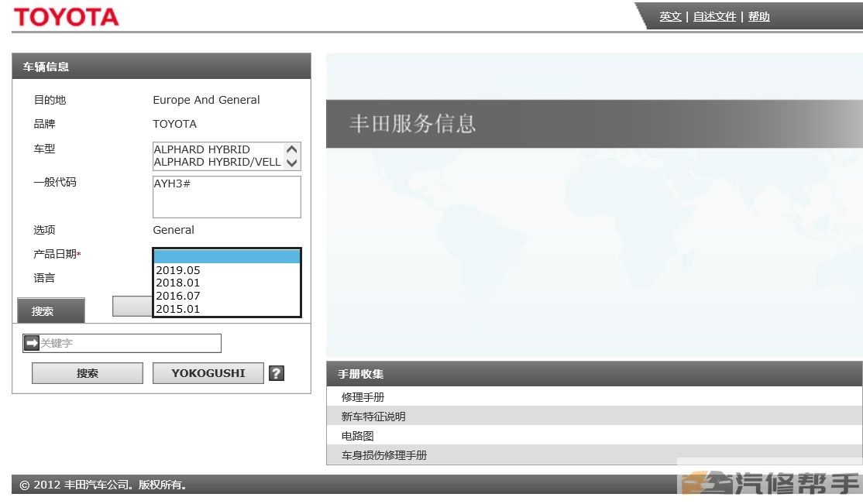Click the Europe And General destination text
Screen dimensions: 863x504
tap(206, 100)
